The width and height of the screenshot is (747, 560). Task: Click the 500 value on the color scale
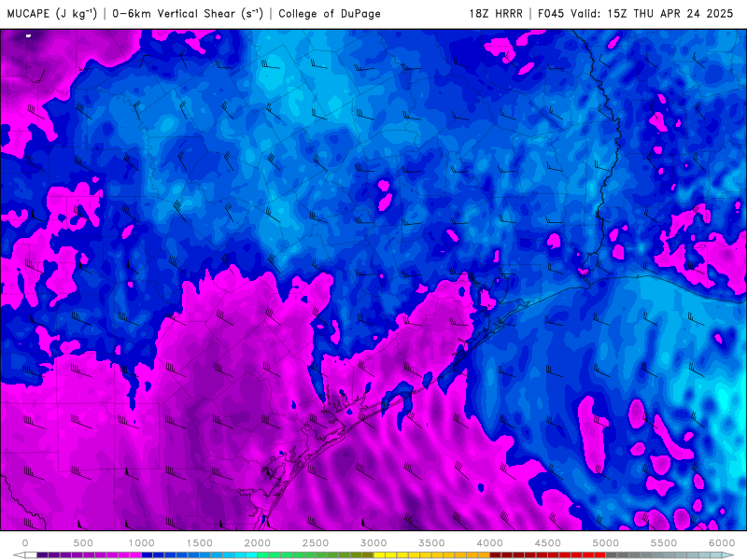pyautogui.click(x=83, y=543)
